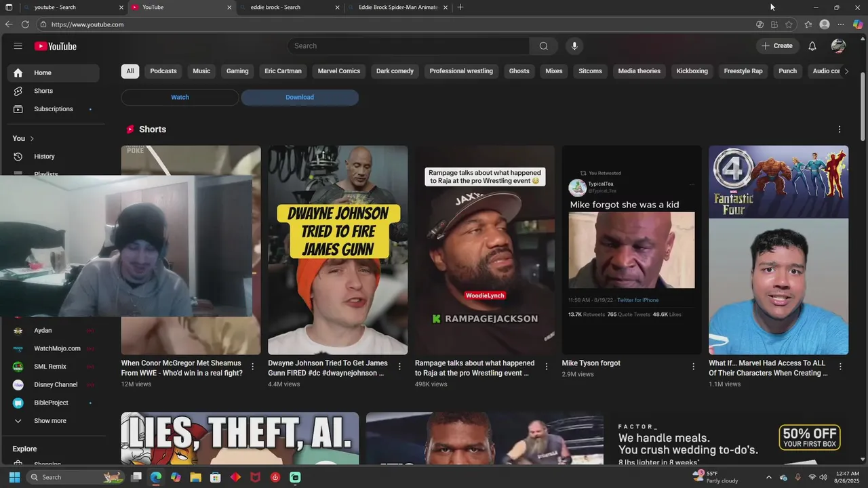Select the Freestyle Rap chip
Screen dimensions: 868x488
[x=743, y=71]
